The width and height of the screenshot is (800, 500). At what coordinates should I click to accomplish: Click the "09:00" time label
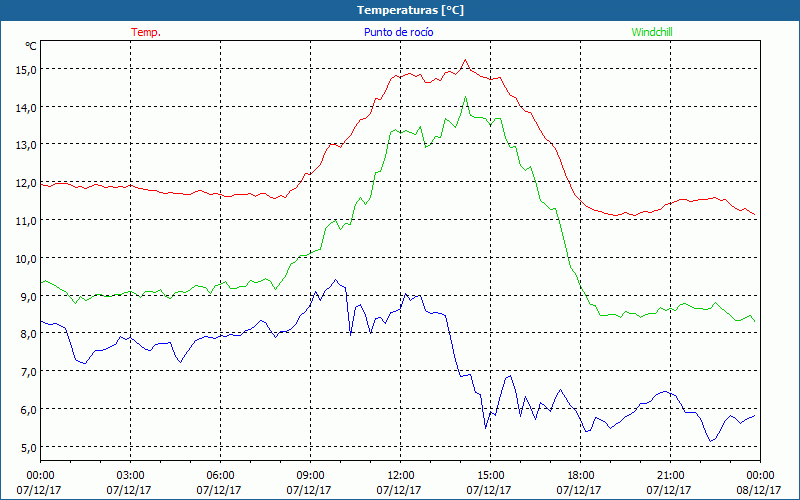[x=311, y=476]
